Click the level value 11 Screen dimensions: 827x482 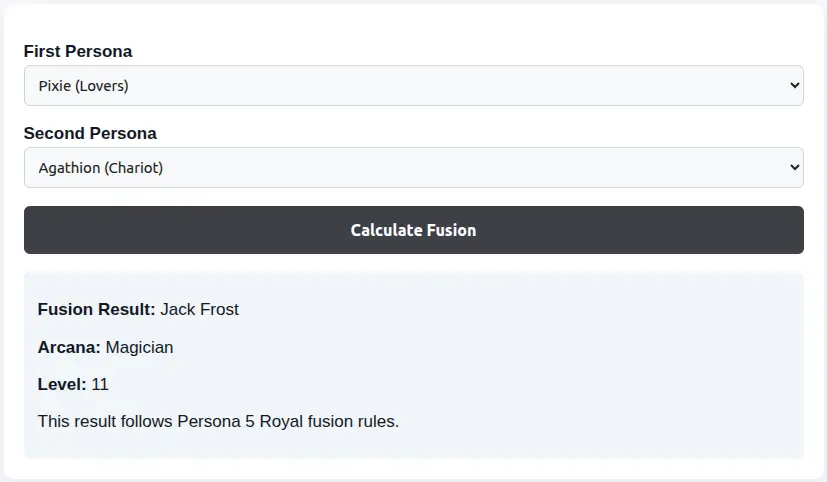pos(100,384)
